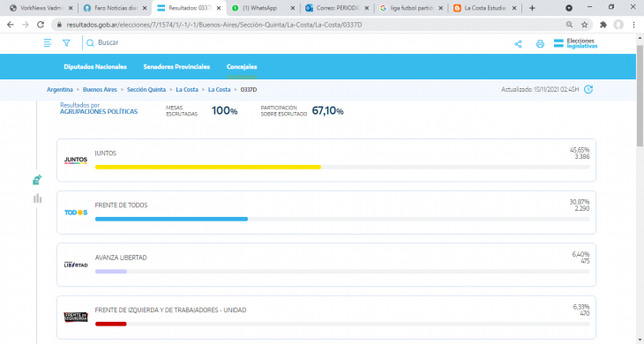Viewport: 644px width, 344px height.
Task: Click the Actualizado 15/11/2021 timestamp
Action: 540,89
